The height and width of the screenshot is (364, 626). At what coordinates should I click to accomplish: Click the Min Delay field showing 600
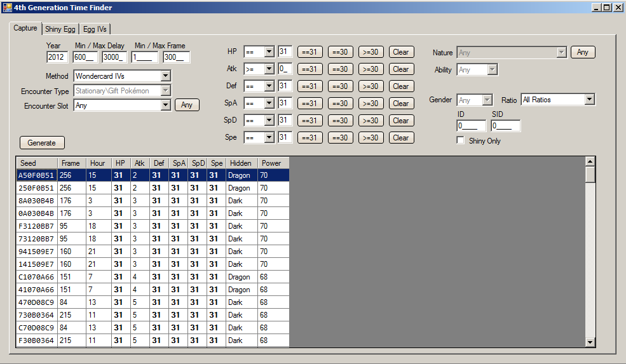(x=85, y=57)
